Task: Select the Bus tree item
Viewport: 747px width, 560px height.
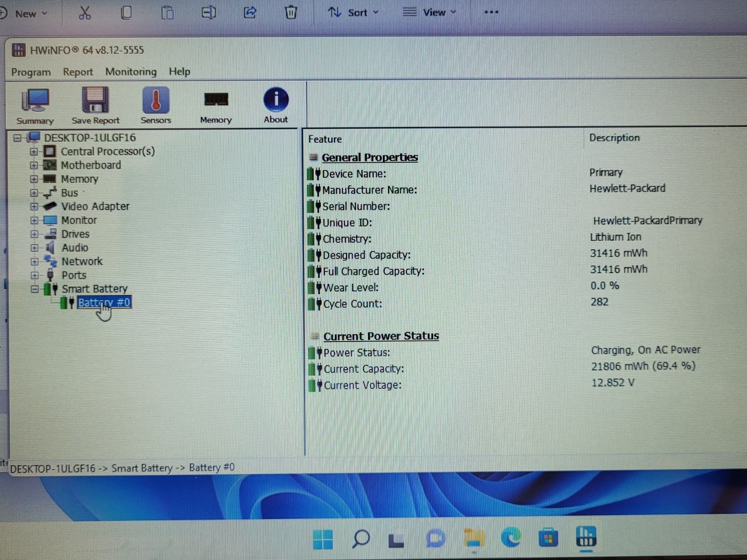Action: point(70,193)
